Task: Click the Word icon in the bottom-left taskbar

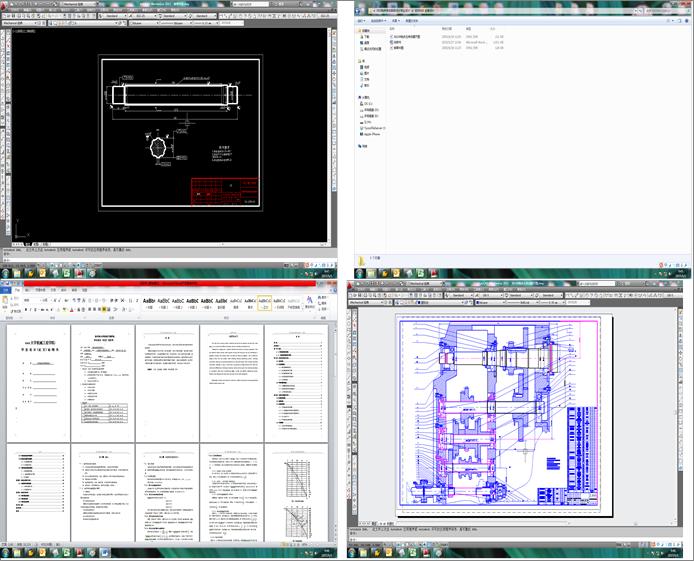Action: pyautogui.click(x=104, y=552)
